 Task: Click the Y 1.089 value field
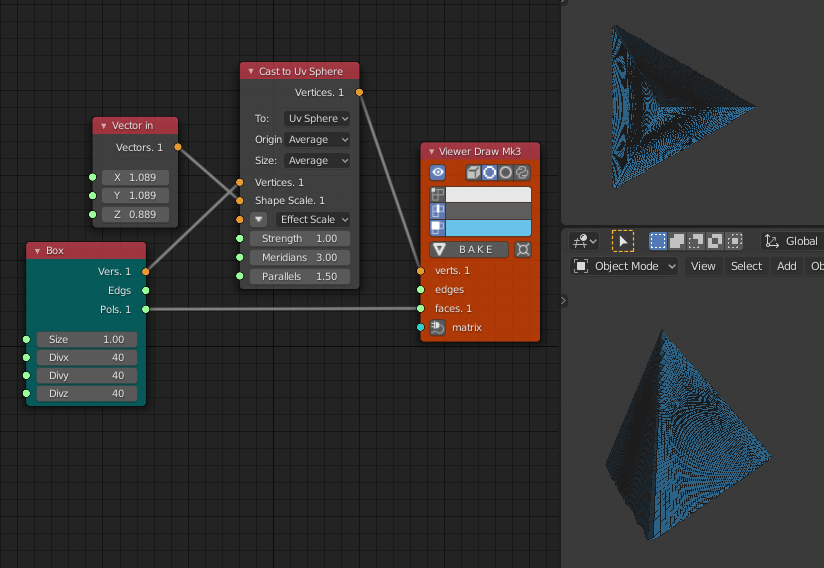[x=135, y=195]
